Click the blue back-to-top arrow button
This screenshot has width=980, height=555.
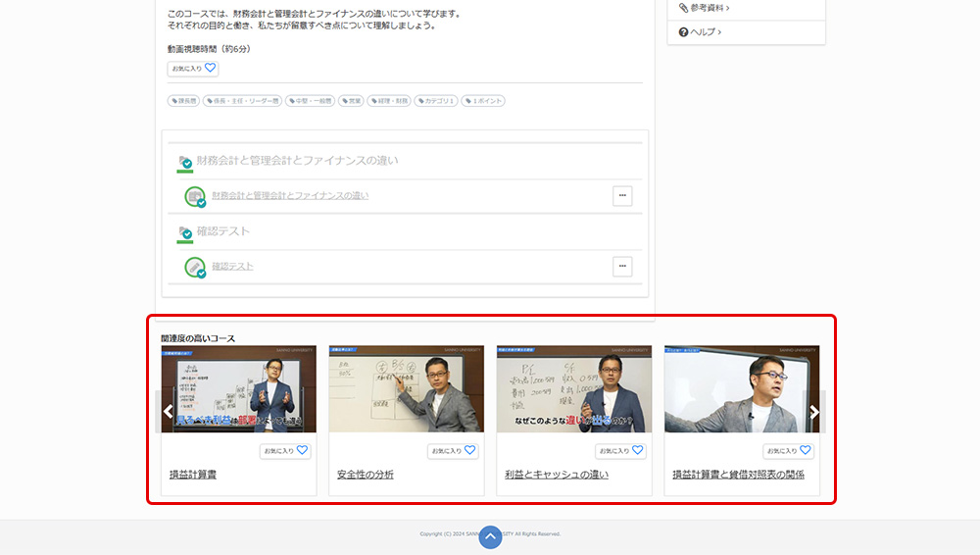click(x=491, y=536)
